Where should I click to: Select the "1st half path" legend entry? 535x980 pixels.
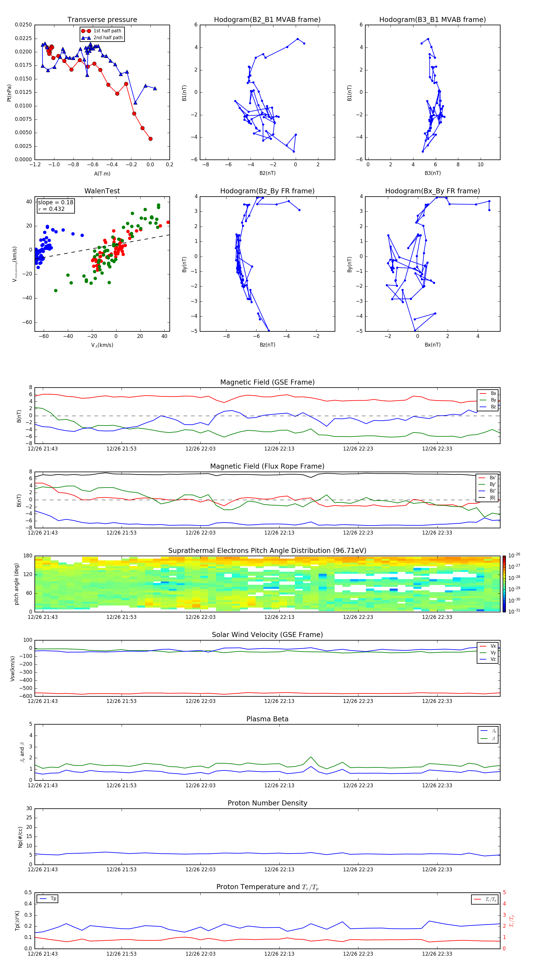pyautogui.click(x=101, y=31)
